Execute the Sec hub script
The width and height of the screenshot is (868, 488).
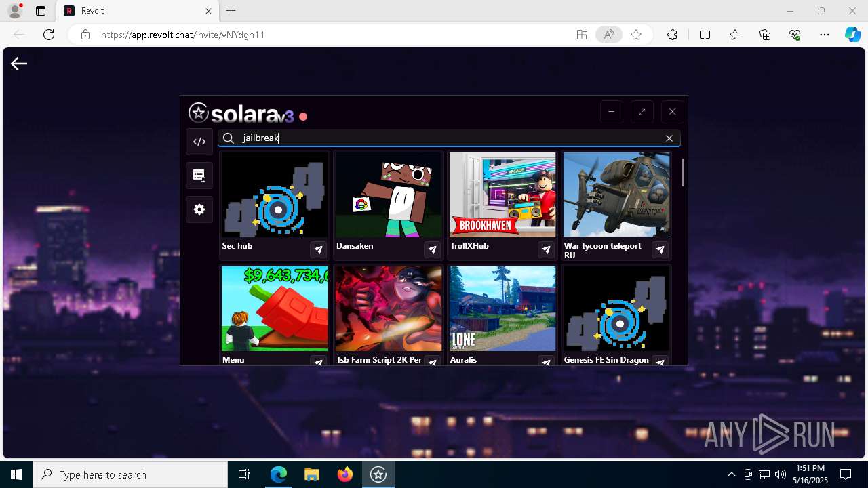318,250
